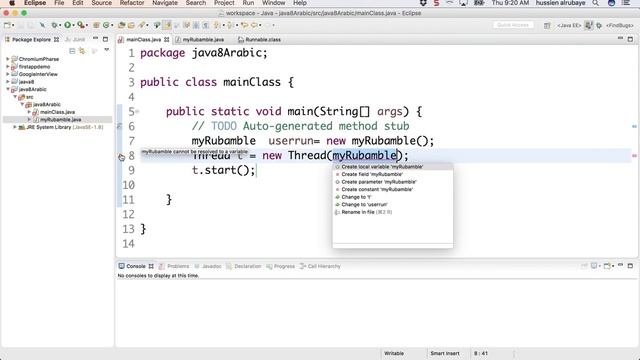This screenshot has height=360, width=640.
Task: Click the External Tools run icon
Action: click(81, 25)
